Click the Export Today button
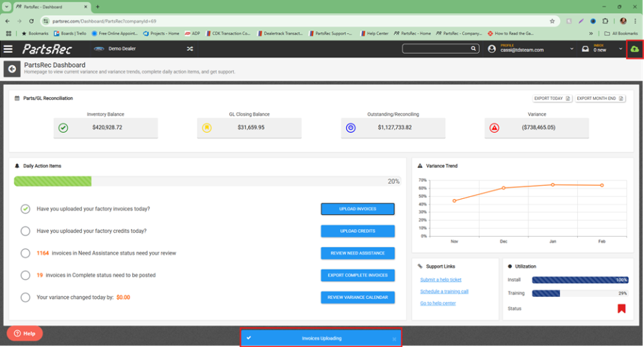The width and height of the screenshot is (644, 347). 552,98
